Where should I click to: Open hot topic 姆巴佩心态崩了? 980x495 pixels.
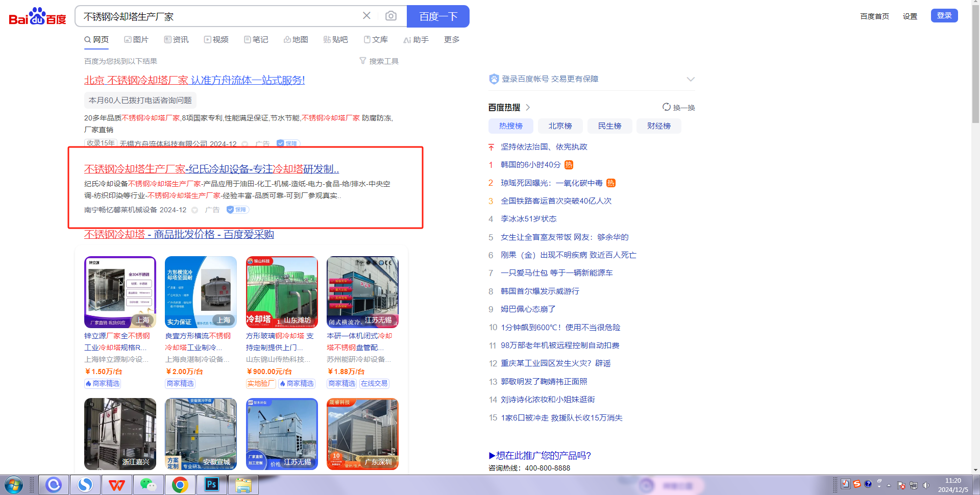point(528,309)
